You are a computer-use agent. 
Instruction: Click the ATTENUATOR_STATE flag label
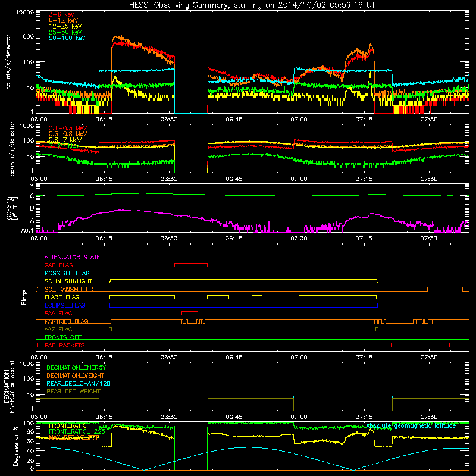[x=72, y=257]
